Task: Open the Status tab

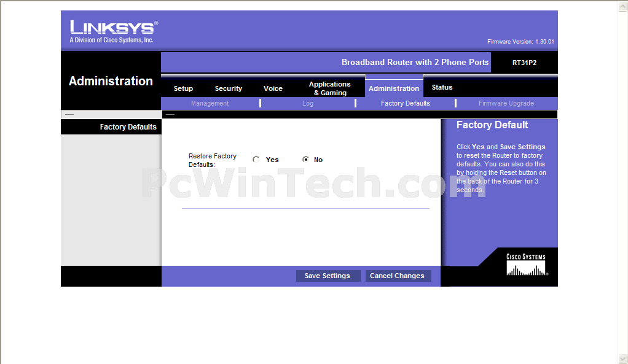Action: tap(442, 87)
